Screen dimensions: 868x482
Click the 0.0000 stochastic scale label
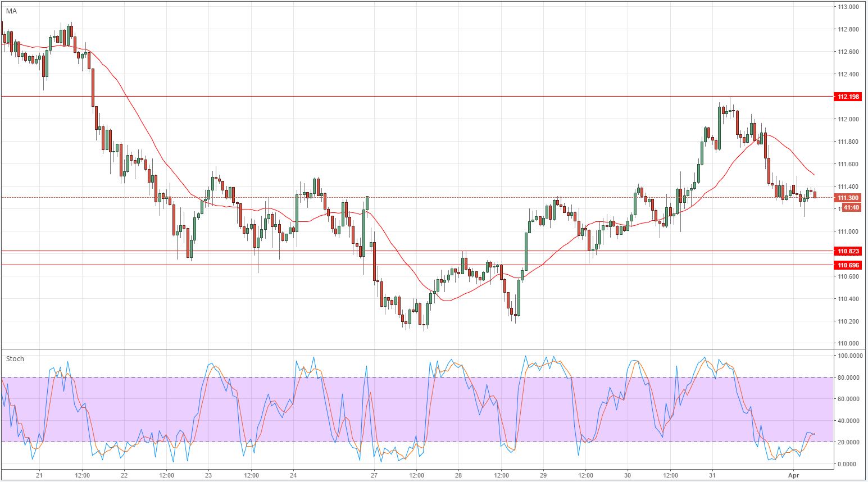850,464
